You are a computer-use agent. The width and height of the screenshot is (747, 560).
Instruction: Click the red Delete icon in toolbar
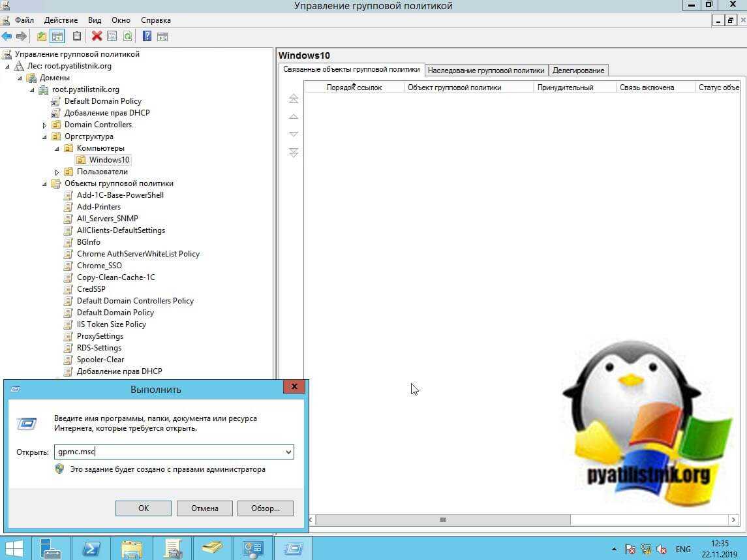97,37
